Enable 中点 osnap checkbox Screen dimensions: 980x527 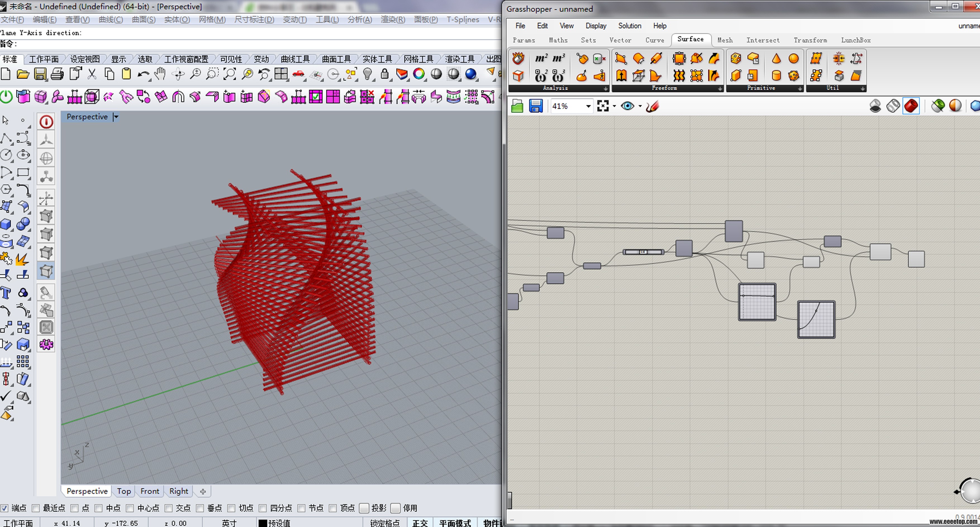coord(99,508)
